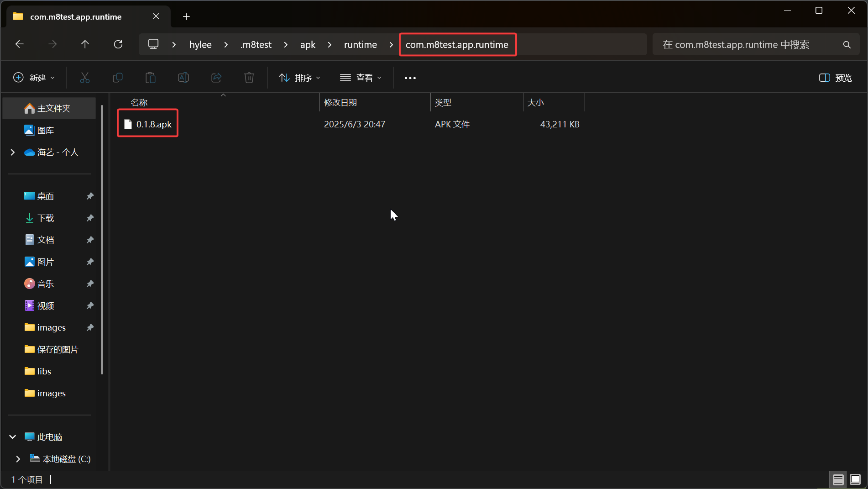Image resolution: width=868 pixels, height=489 pixels.
Task: Expand 此电脑 in the sidebar
Action: (12, 436)
